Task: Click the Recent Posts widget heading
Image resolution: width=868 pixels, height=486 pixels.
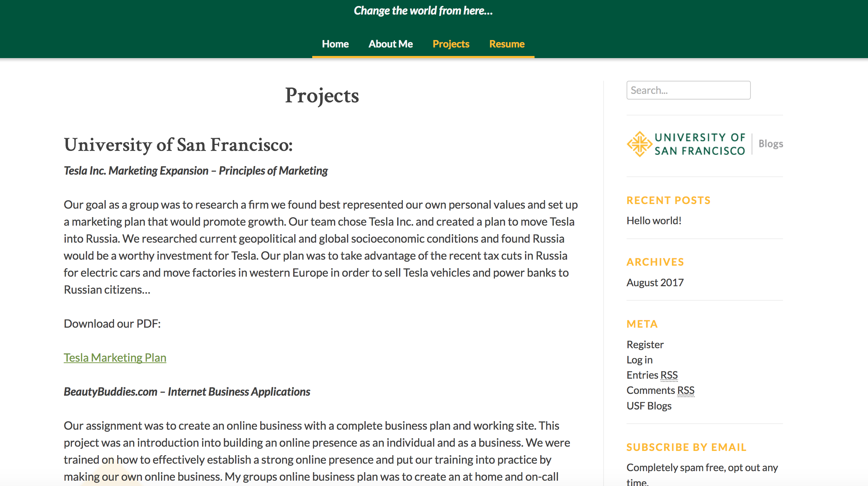Action: pos(669,200)
